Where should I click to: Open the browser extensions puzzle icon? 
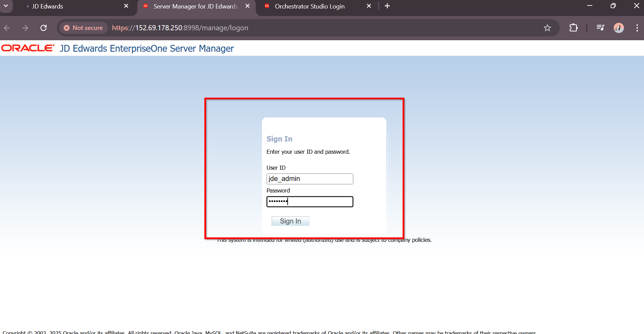(573, 28)
